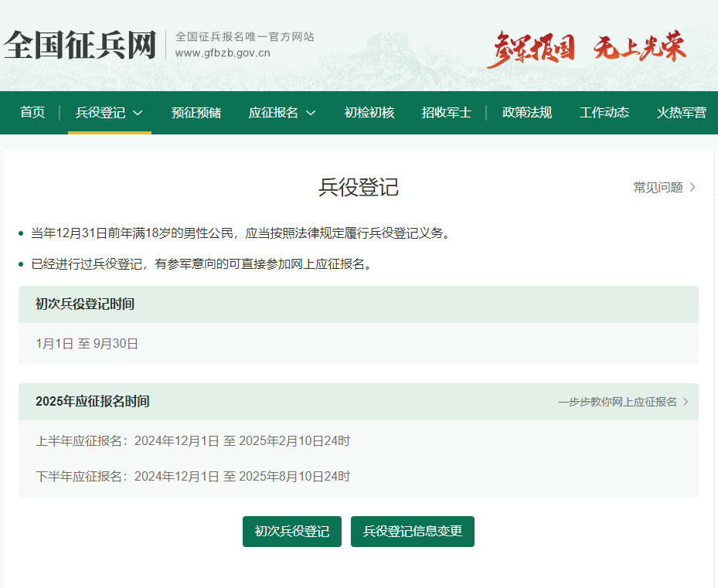The width and height of the screenshot is (718, 588).
Task: Go to the 首页 nav item
Action: pos(32,113)
